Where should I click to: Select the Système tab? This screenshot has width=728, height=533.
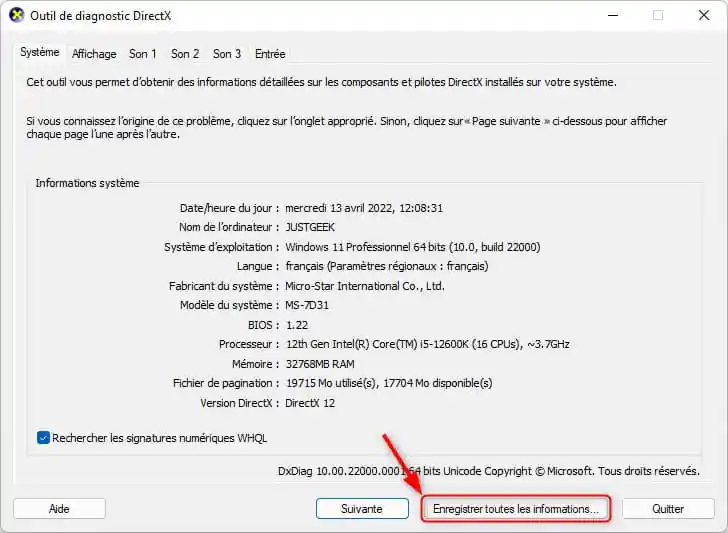pyautogui.click(x=40, y=52)
